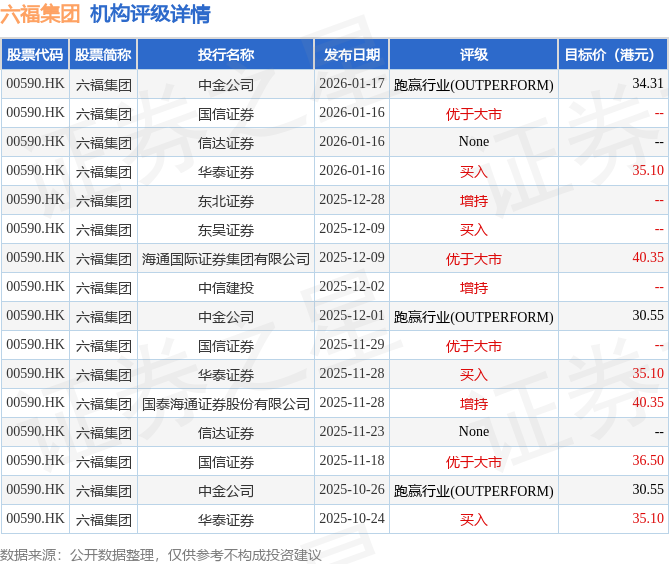This screenshot has width=669, height=564.
Task: Select the date cell 2026-01-17
Action: point(352,84)
